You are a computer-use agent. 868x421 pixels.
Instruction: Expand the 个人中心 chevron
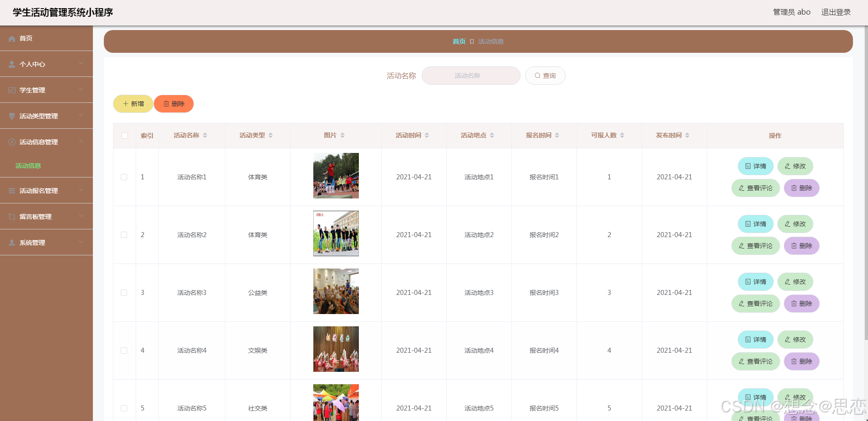click(81, 64)
